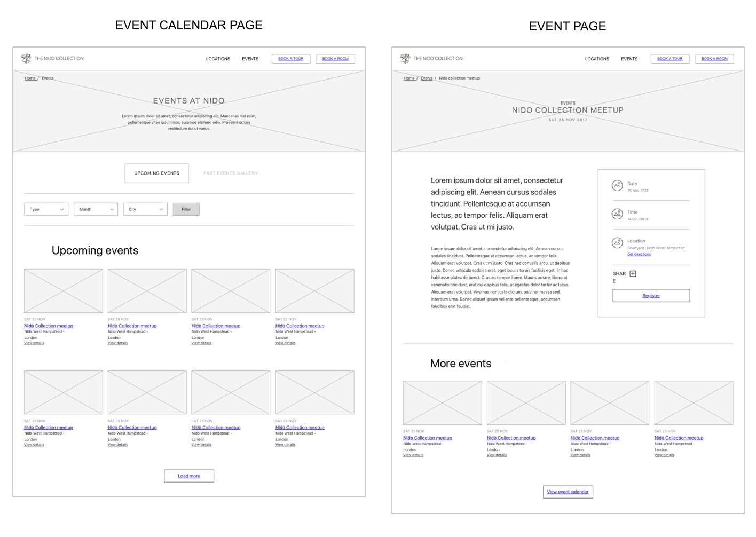The image size is (756, 537).
Task: Open the City filter dropdown
Action: [x=145, y=209]
